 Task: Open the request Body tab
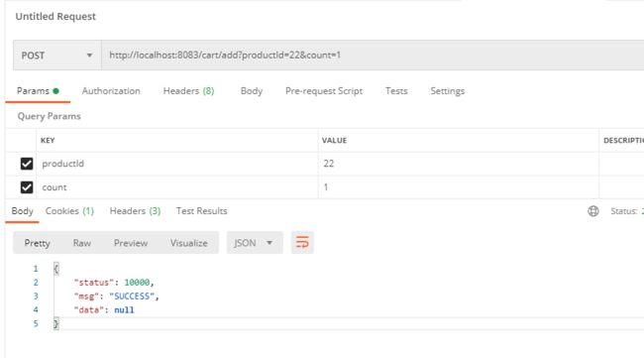pyautogui.click(x=252, y=91)
